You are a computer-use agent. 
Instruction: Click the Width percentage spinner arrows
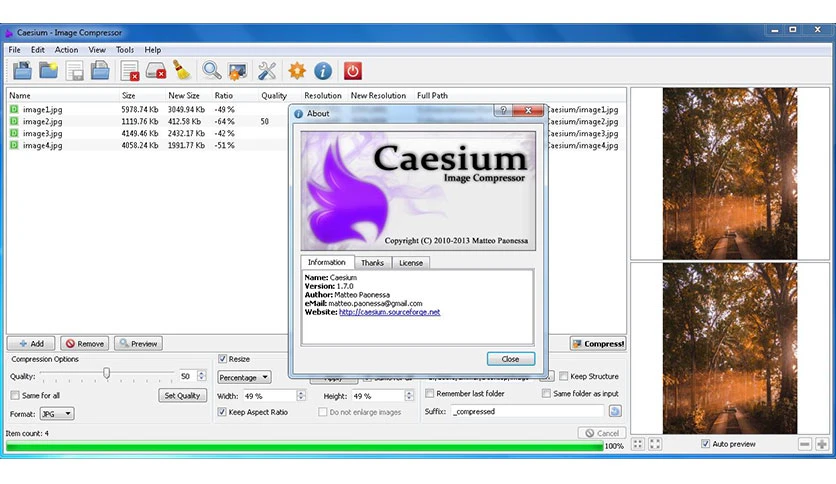tap(301, 396)
